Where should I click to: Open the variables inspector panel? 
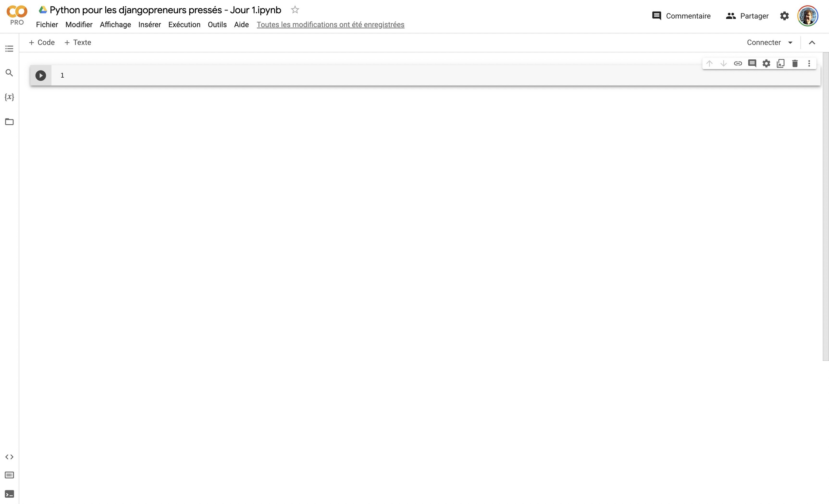coord(9,97)
